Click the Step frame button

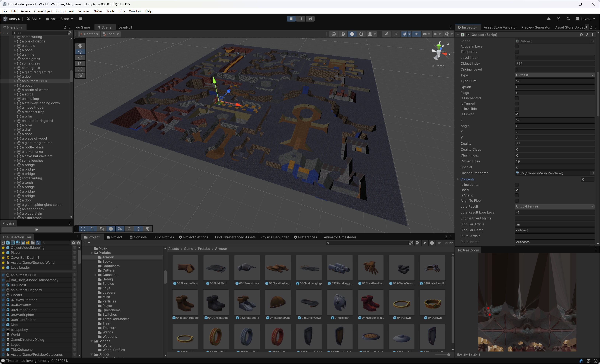click(310, 19)
